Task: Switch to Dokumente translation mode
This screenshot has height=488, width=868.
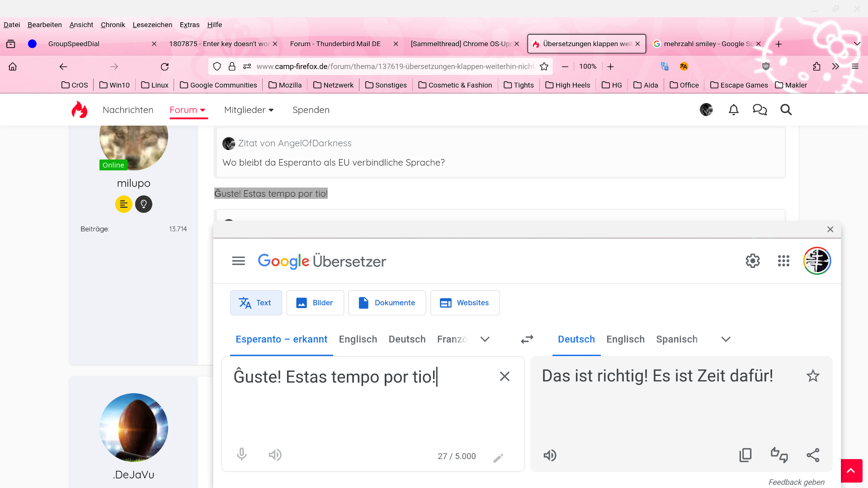Action: 387,303
